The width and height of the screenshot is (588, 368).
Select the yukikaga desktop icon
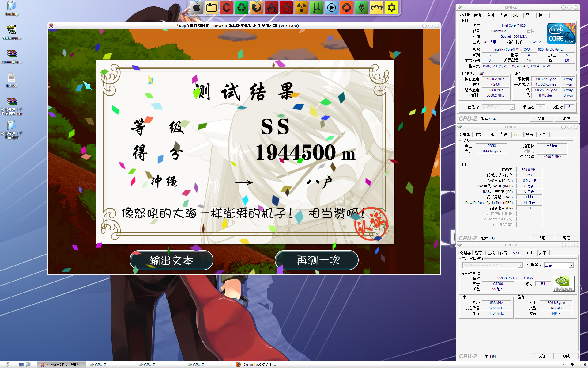[x=12, y=32]
